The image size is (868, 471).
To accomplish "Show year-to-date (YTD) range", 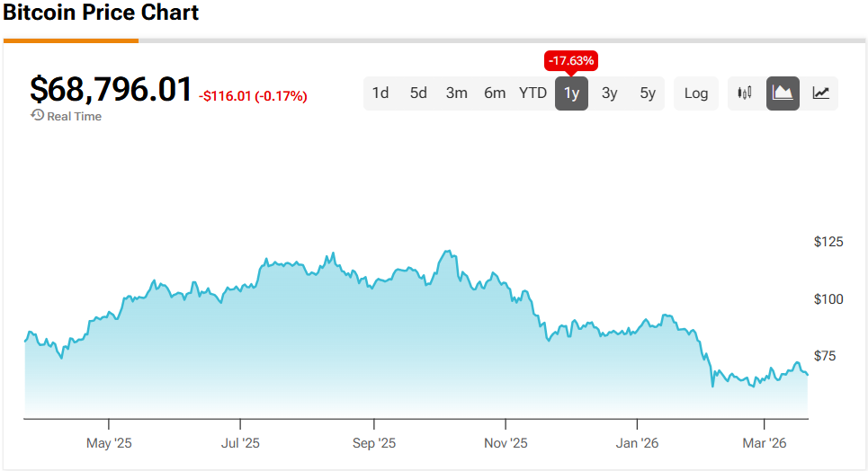I will click(532, 93).
